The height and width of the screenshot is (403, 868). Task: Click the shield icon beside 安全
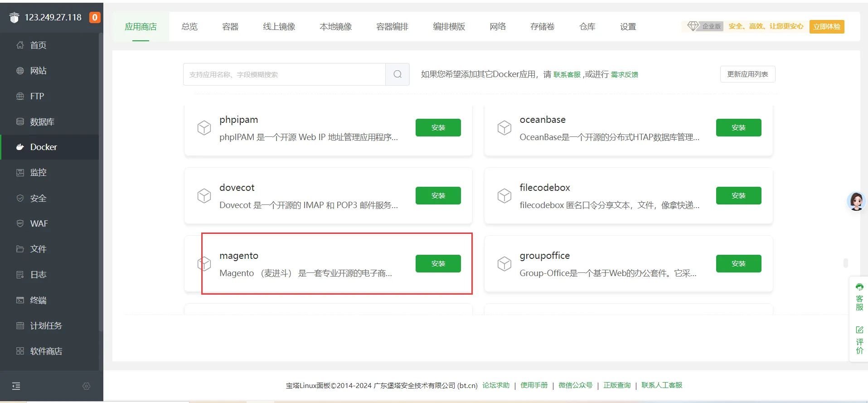pyautogui.click(x=20, y=198)
